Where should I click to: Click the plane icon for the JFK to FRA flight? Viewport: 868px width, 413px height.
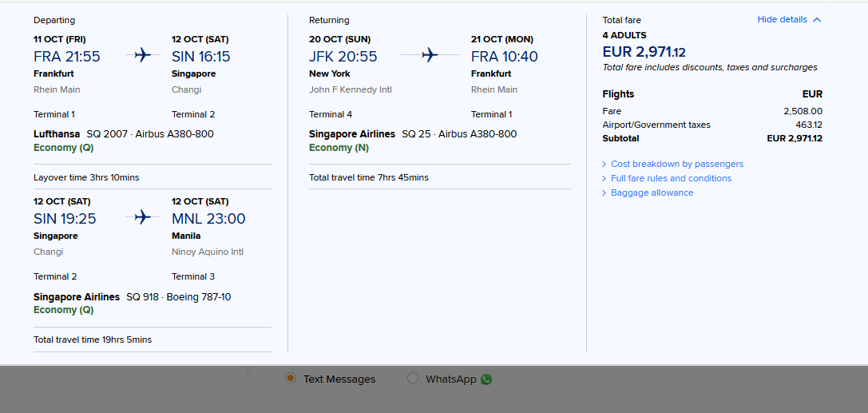[x=430, y=55]
